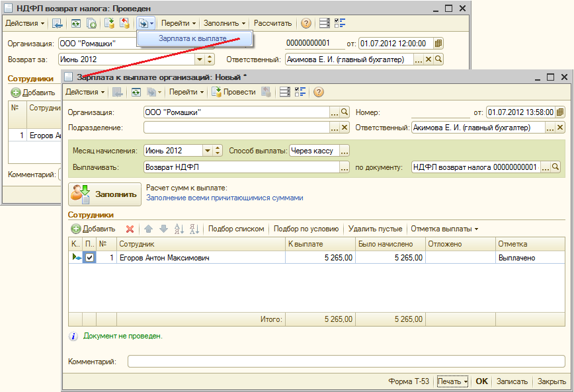Clear the Подразделение field with the X icon
The width and height of the screenshot is (574, 392).
(345, 128)
